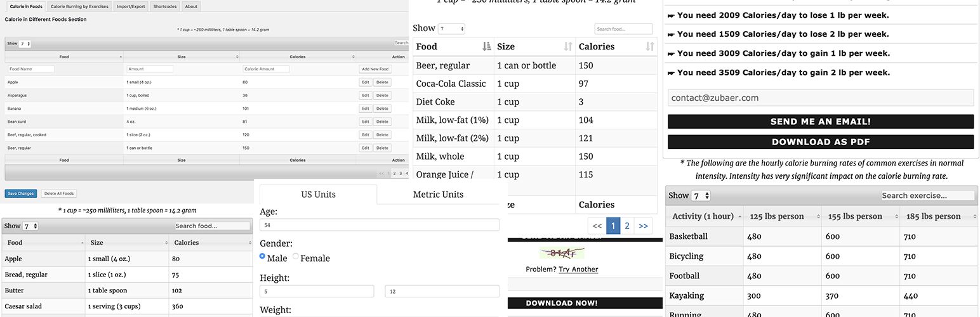The width and height of the screenshot is (980, 317).
Task: Click the Try Another captcha link
Action: (x=578, y=269)
